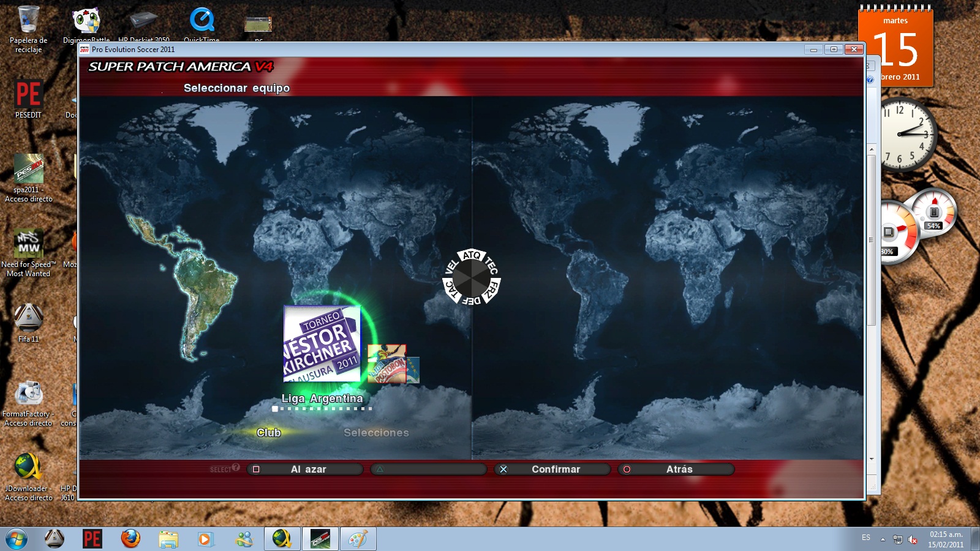
Task: Close the Pro Evolution Soccer 2011 window
Action: [x=854, y=50]
